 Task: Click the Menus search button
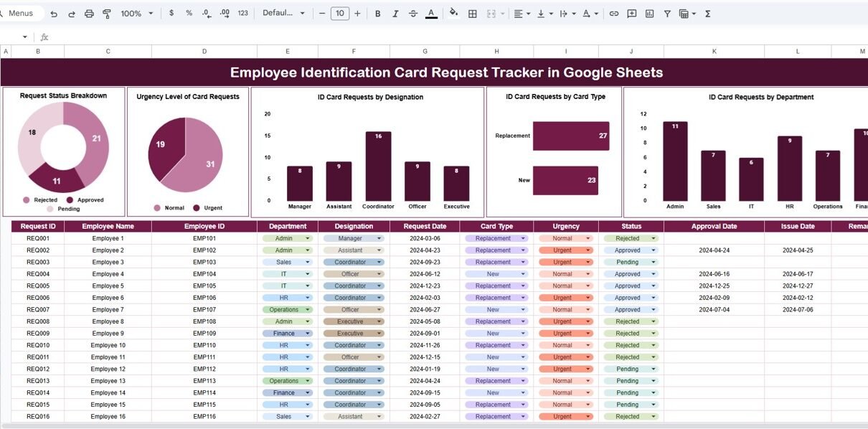click(20, 14)
